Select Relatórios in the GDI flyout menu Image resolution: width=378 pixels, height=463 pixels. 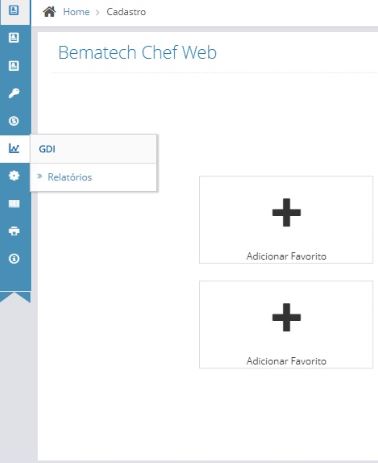pyautogui.click(x=70, y=177)
